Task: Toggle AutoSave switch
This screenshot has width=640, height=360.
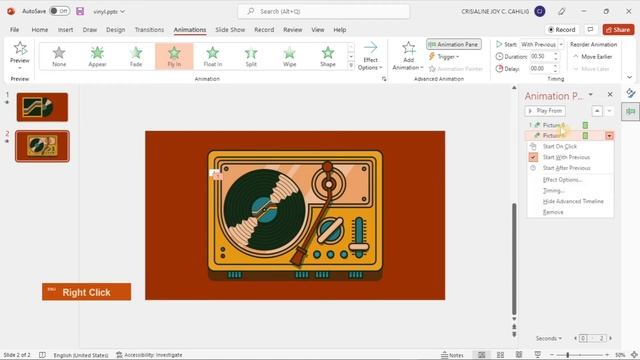Action: tap(59, 11)
